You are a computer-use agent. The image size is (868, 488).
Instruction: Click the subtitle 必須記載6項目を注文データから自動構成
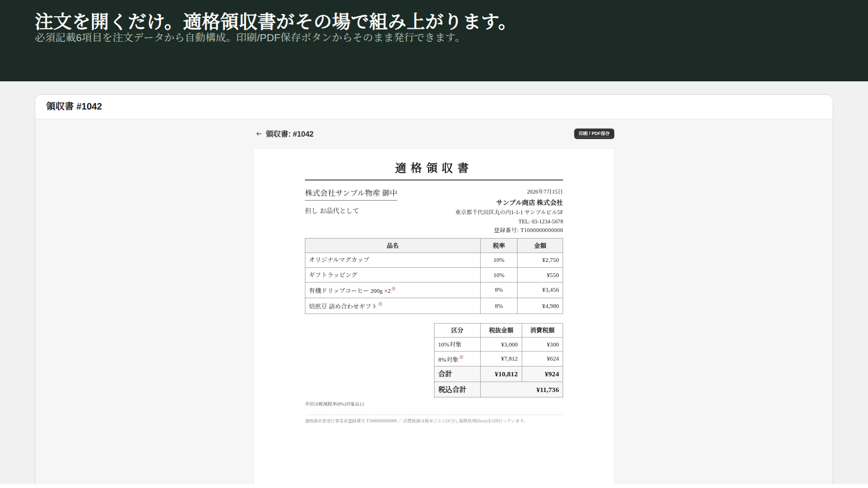[130, 37]
